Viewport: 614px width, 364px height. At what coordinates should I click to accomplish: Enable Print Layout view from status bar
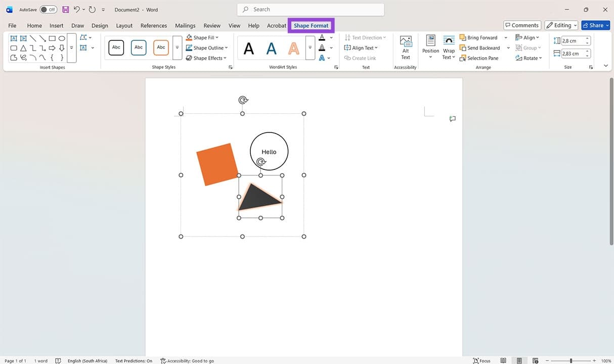pyautogui.click(x=519, y=360)
